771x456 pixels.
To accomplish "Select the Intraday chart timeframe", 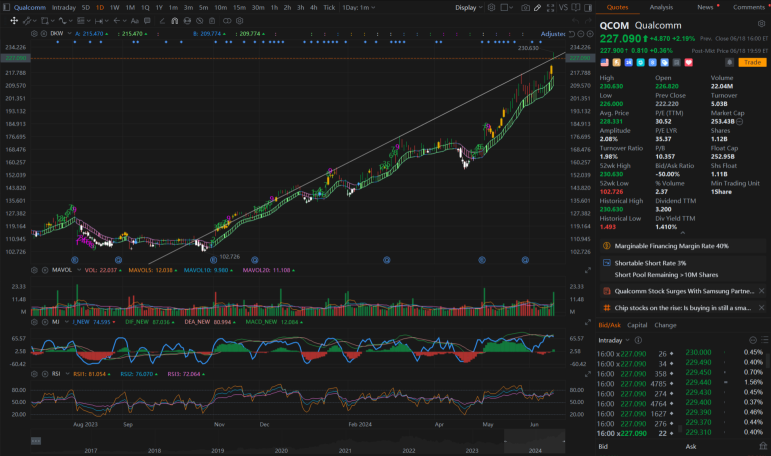I will [64, 7].
